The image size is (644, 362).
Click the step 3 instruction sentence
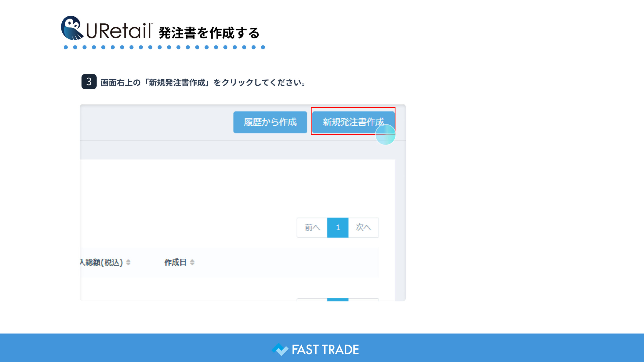tap(203, 82)
